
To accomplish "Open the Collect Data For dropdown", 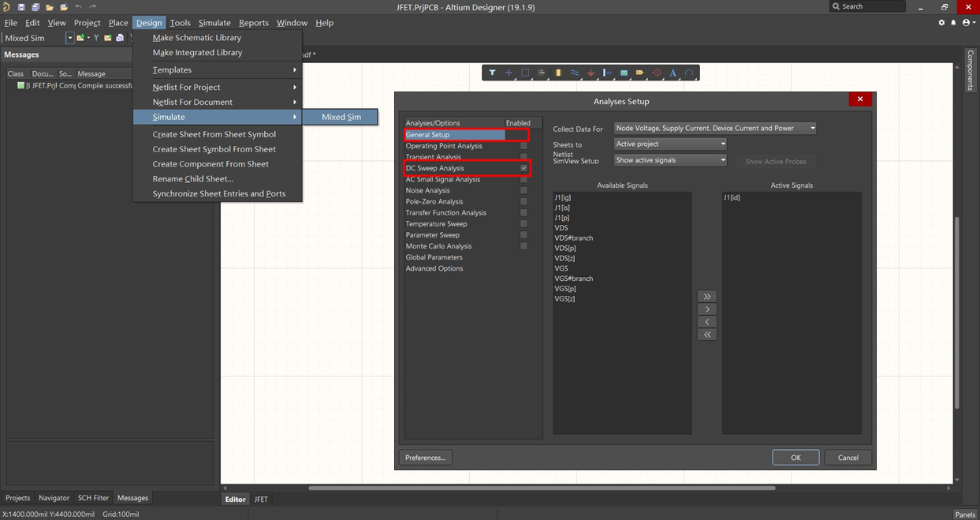I will click(715, 128).
